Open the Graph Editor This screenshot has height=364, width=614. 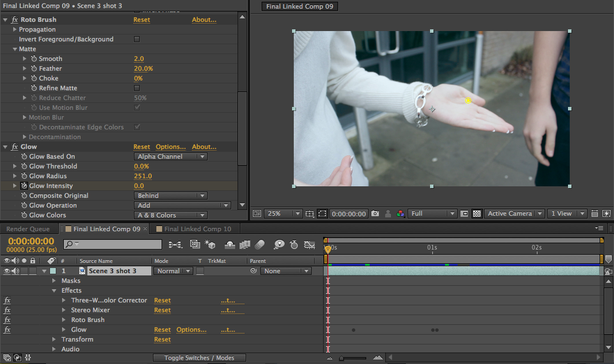click(x=310, y=244)
